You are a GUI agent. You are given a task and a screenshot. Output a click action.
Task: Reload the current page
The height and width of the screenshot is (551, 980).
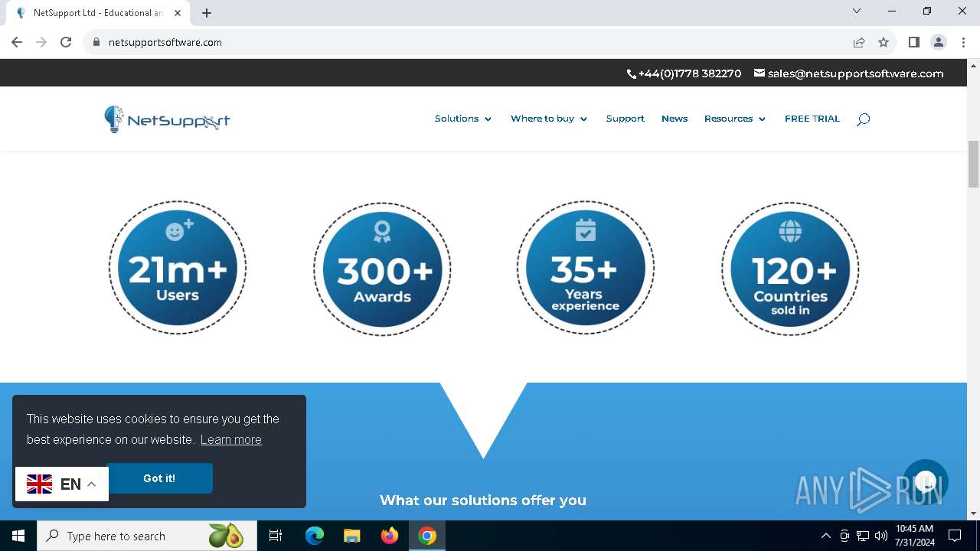pyautogui.click(x=66, y=42)
